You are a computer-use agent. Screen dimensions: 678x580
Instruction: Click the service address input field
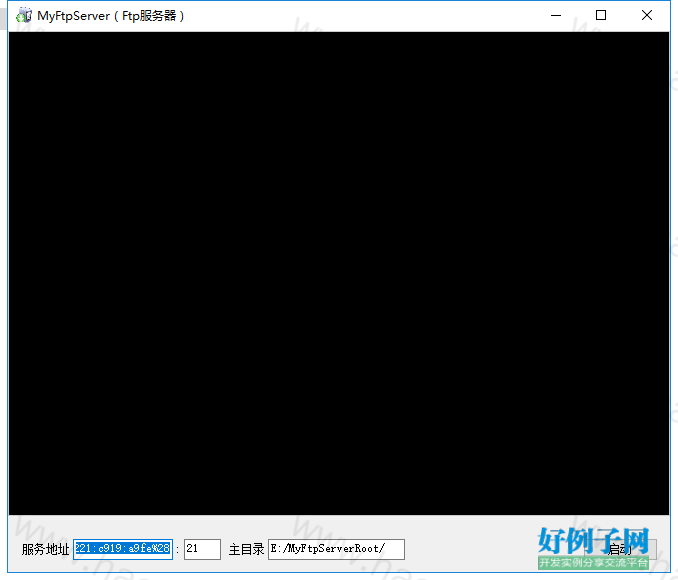(123, 549)
